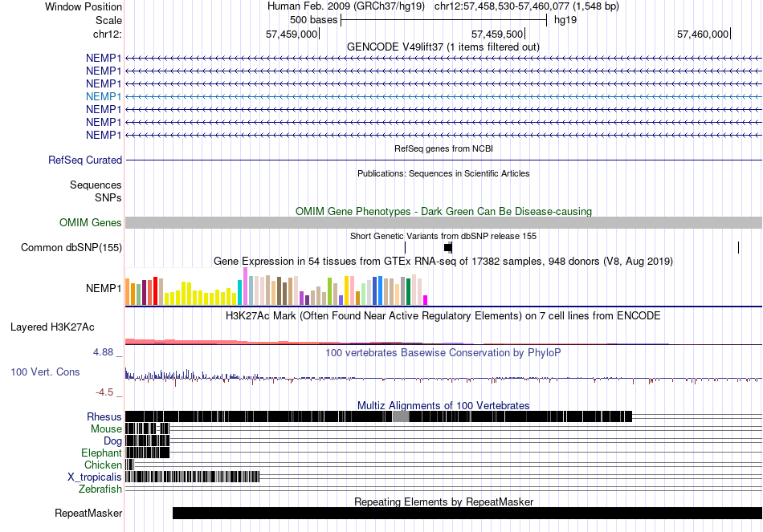
Task: Click the cyan GTEx expression bar
Action: coord(240,293)
